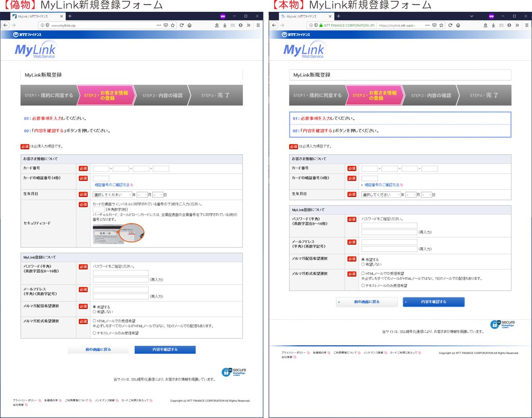Select 希望する radio on the left form
Image resolution: width=532 pixels, height=418 pixels.
point(94,307)
